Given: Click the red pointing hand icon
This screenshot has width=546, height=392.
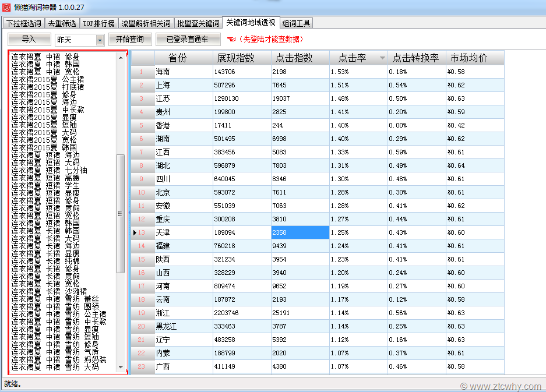Looking at the screenshot, I should [231, 40].
